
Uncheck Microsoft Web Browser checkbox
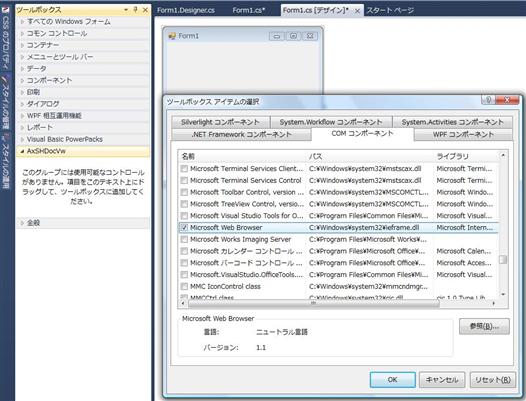tap(184, 228)
